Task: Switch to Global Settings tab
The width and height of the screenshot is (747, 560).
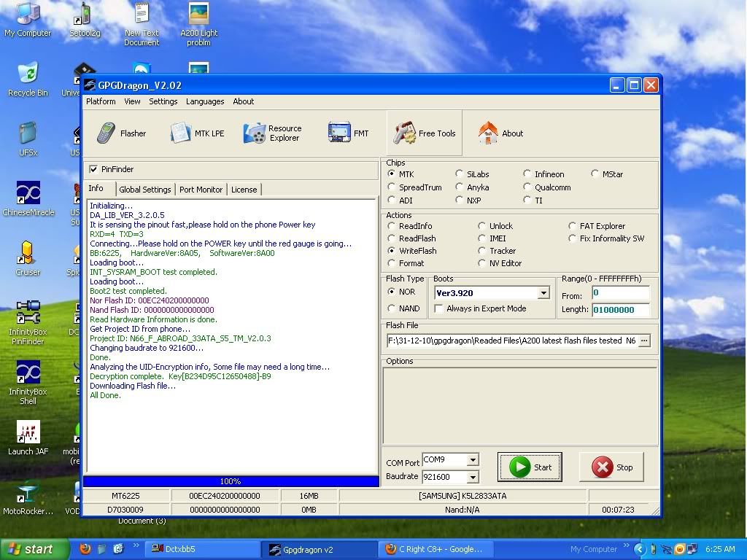Action: (x=145, y=190)
